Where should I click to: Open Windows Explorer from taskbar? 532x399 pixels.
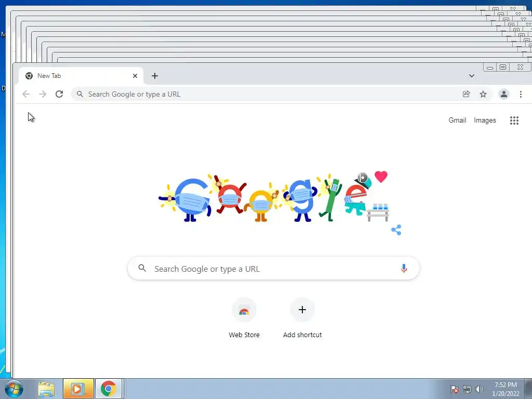tap(46, 389)
